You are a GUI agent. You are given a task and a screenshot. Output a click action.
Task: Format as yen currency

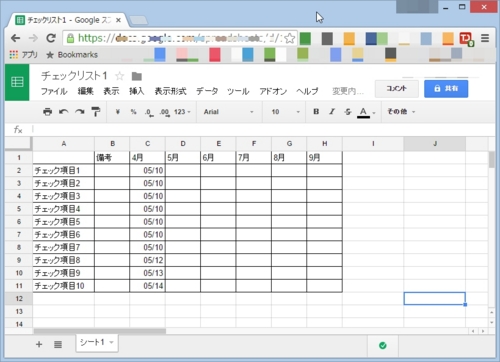117,112
